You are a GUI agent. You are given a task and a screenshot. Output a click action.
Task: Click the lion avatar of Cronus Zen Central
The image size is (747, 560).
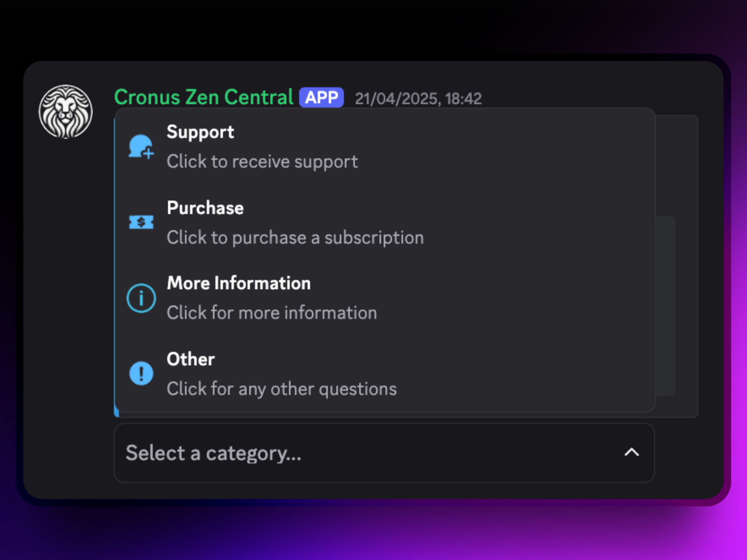pos(66,112)
